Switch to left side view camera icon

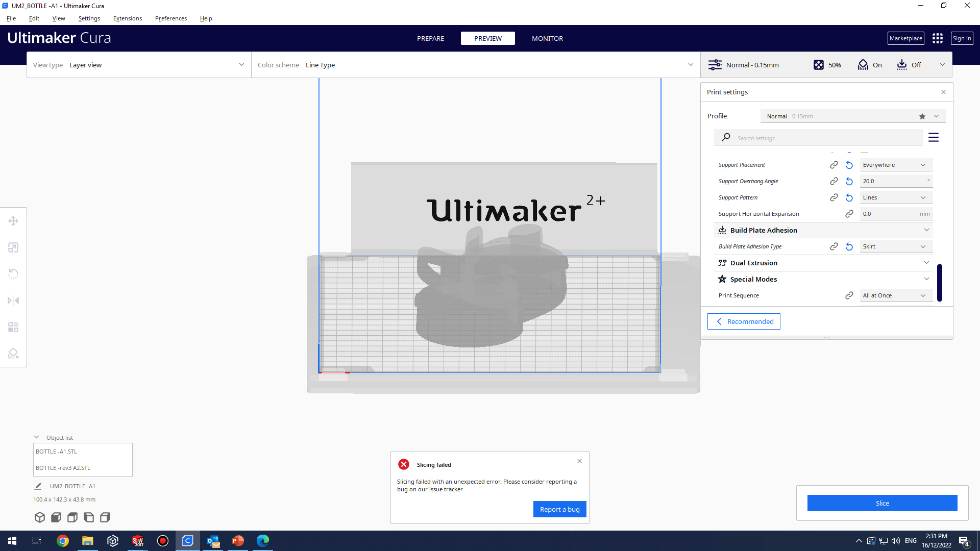[89, 517]
